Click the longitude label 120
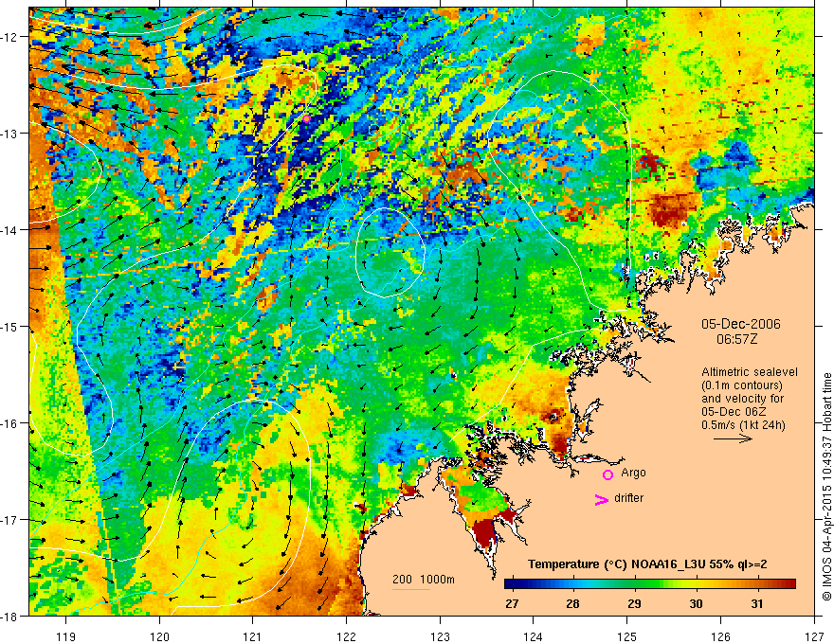 [x=159, y=636]
